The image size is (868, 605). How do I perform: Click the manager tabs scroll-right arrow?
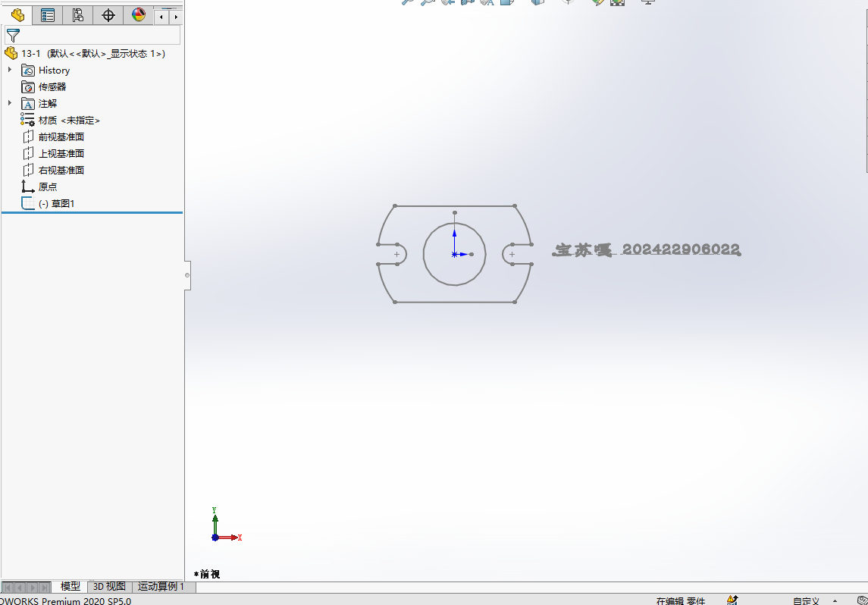(x=176, y=17)
